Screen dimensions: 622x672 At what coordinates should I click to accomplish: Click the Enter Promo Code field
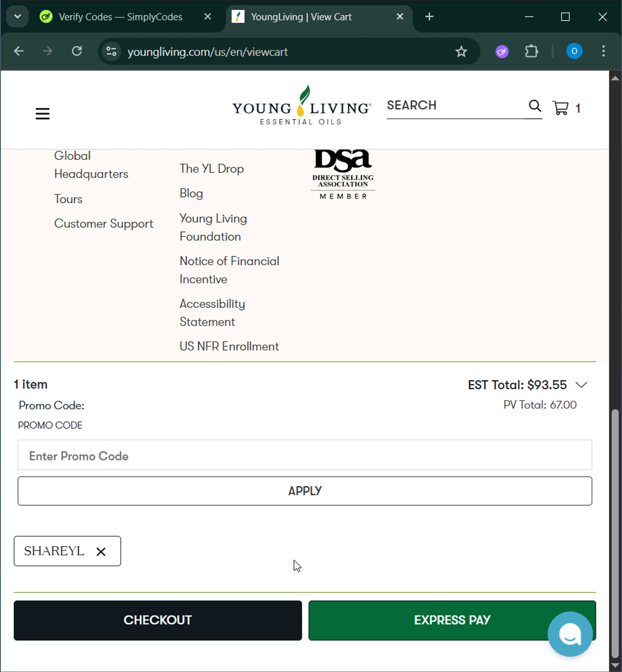[305, 455]
